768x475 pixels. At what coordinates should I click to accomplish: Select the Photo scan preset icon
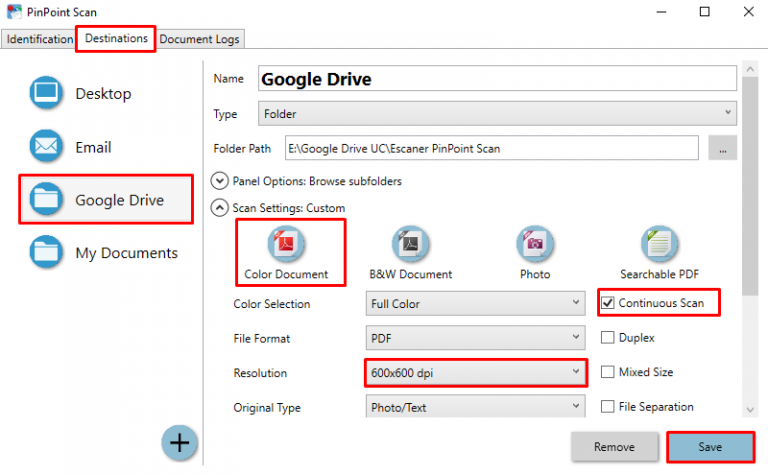coord(535,243)
